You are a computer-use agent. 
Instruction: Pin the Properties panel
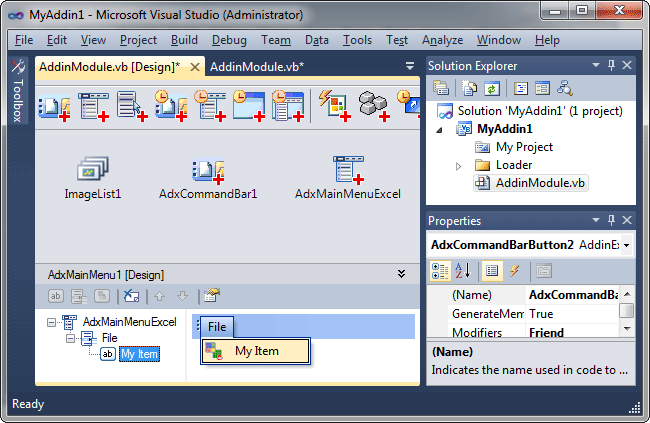tap(611, 220)
